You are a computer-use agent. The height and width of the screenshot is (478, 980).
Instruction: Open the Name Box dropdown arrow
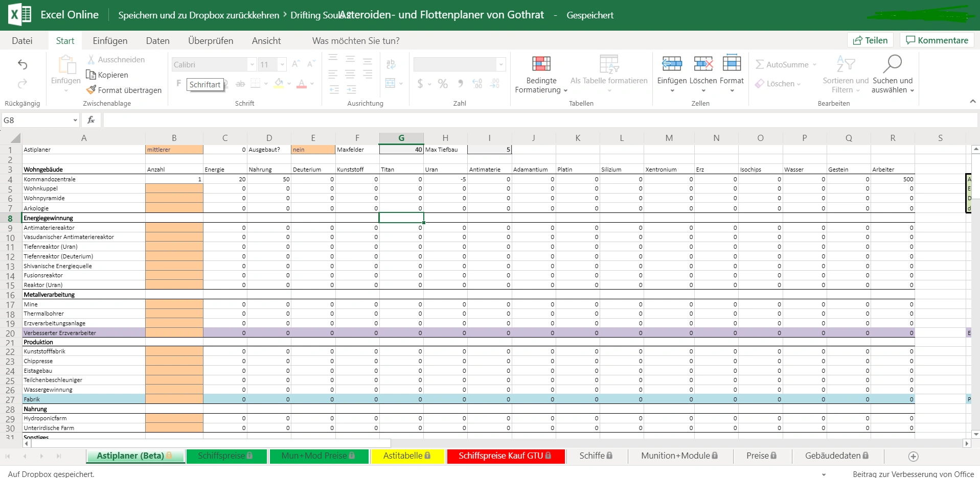pyautogui.click(x=75, y=121)
